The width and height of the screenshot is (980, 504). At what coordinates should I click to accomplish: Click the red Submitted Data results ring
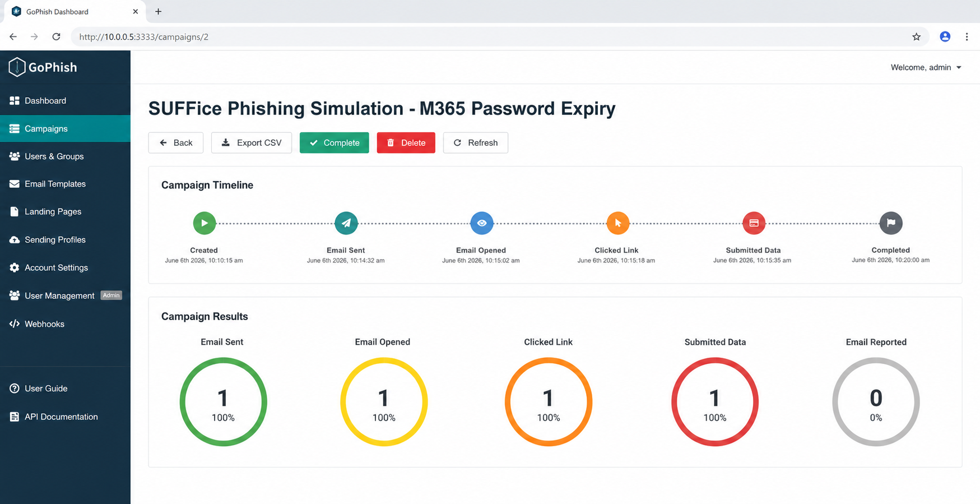[715, 402]
